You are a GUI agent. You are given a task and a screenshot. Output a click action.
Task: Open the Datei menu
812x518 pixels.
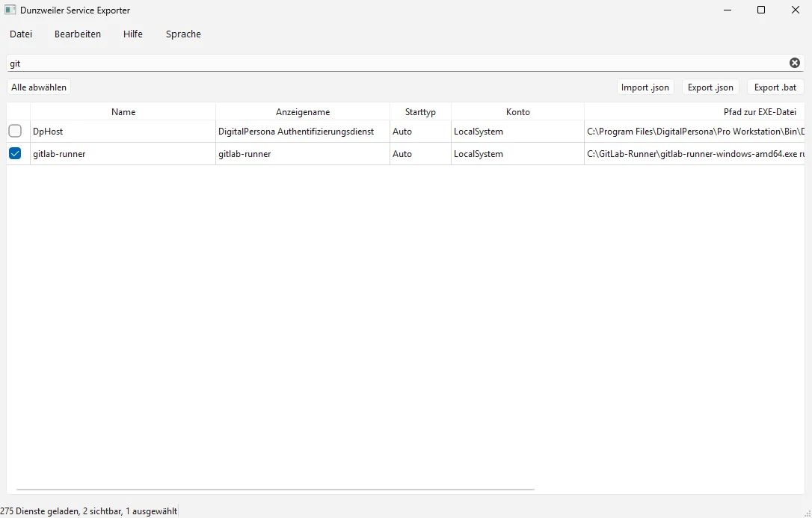coord(21,34)
